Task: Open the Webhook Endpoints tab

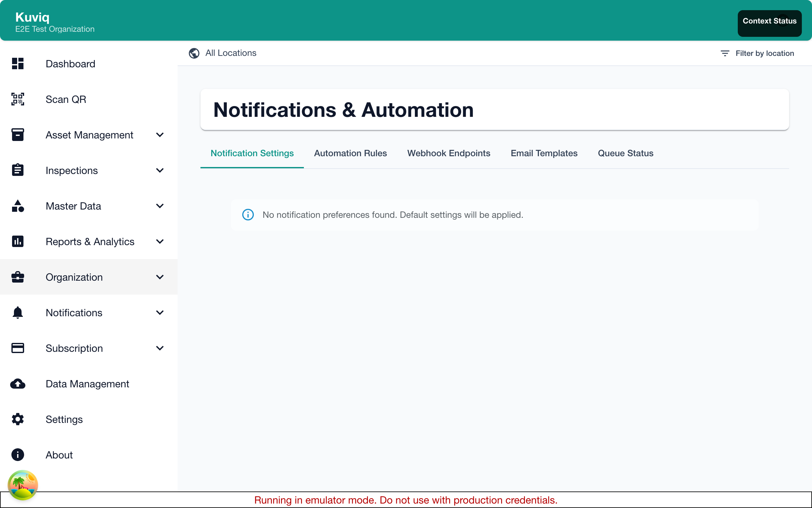Action: point(449,153)
